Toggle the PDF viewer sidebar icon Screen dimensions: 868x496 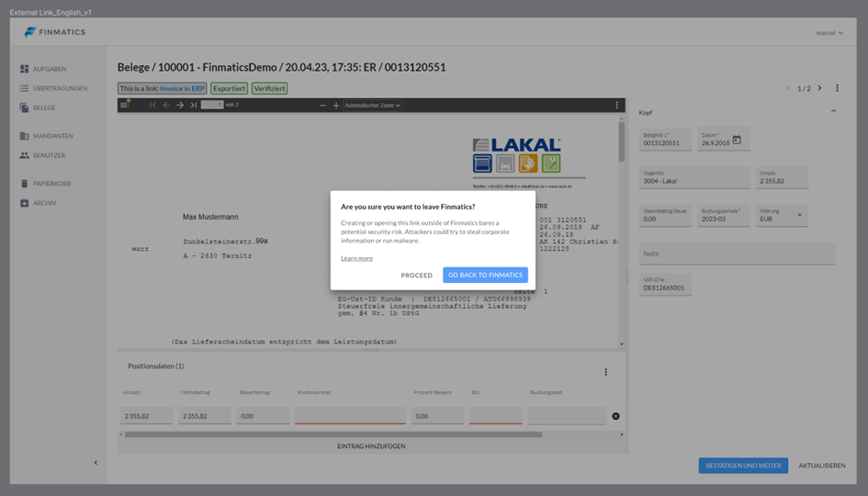[x=125, y=105]
